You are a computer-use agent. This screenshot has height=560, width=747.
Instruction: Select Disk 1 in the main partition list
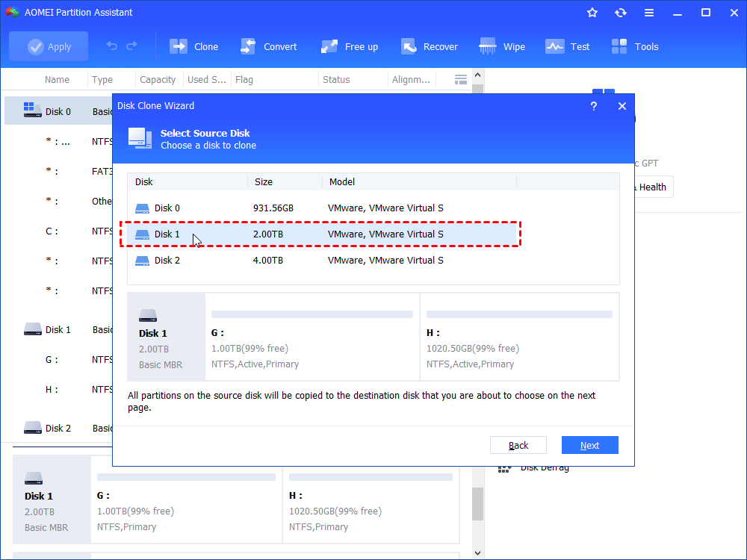click(58, 329)
